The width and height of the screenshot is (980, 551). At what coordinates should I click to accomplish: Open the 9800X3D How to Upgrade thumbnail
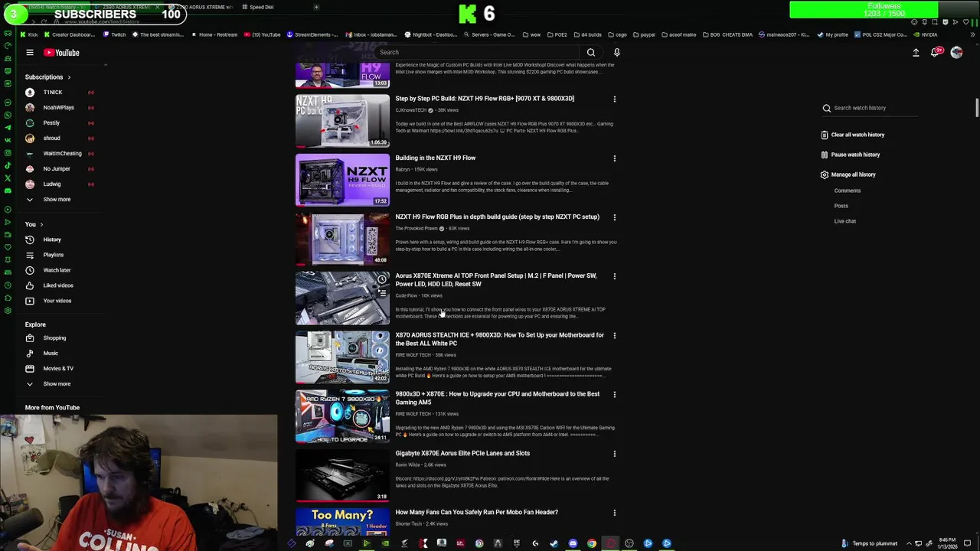point(342,417)
